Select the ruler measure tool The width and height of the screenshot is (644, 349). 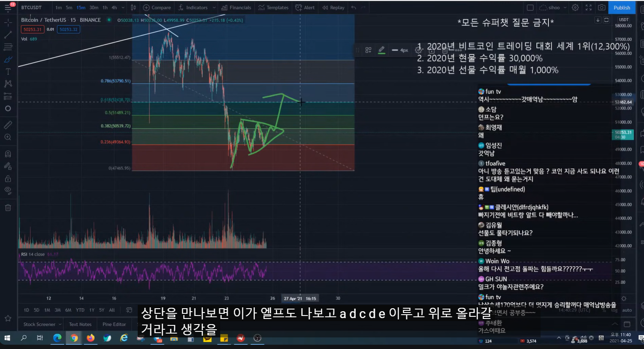8,125
